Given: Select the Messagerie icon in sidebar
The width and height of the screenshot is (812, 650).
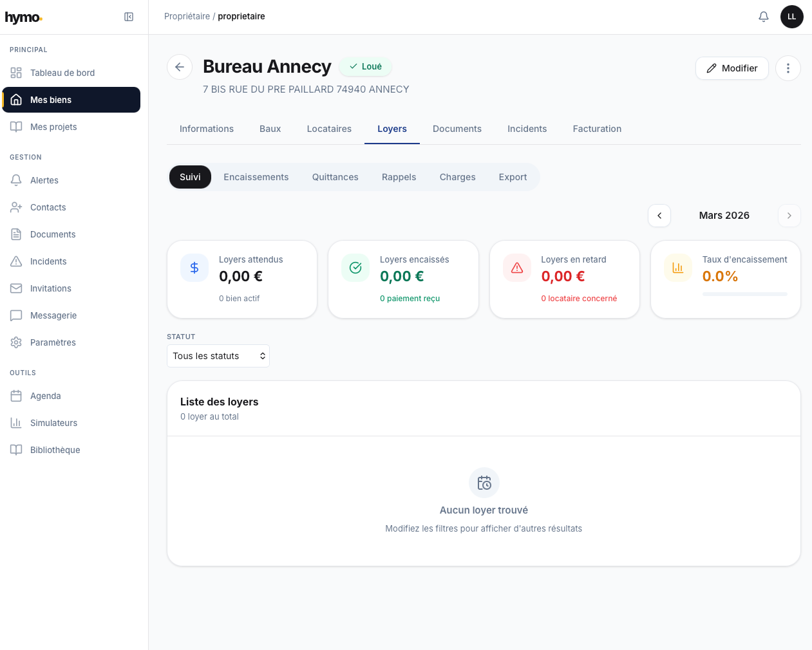Looking at the screenshot, I should [x=17, y=315].
